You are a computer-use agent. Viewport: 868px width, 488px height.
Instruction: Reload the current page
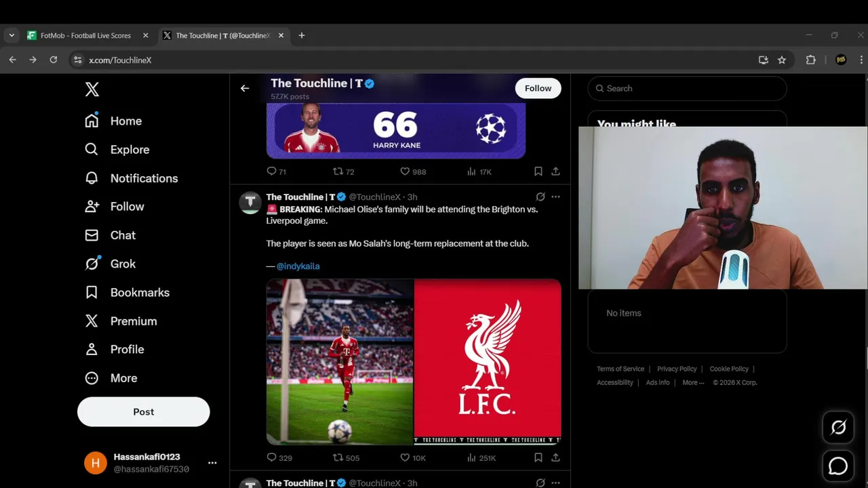click(x=54, y=60)
